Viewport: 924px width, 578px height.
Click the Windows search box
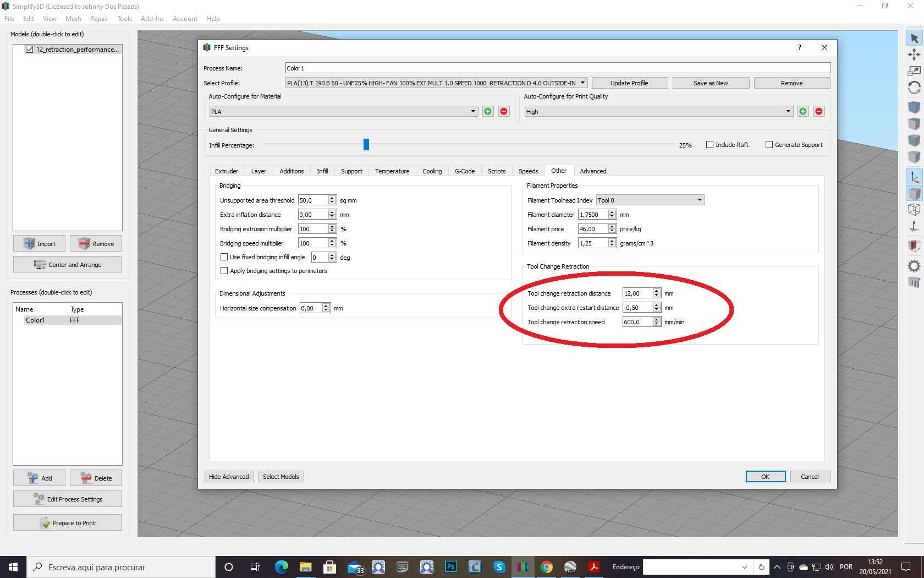120,567
